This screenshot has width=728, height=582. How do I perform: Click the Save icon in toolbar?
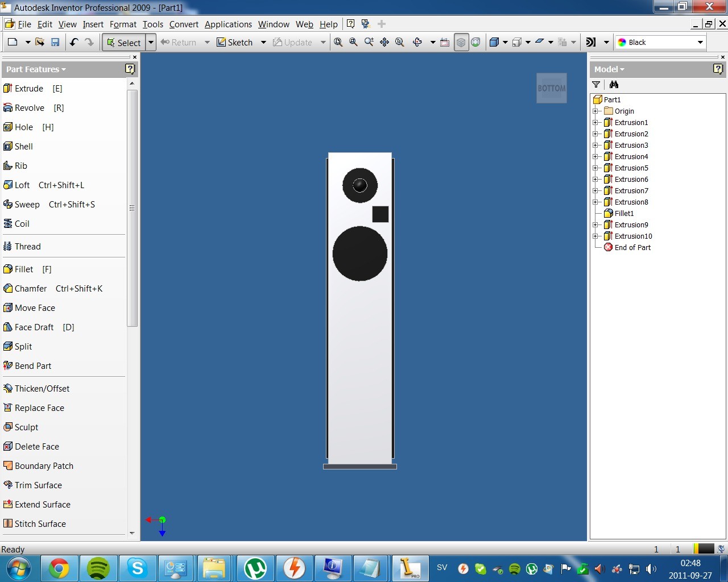click(55, 42)
